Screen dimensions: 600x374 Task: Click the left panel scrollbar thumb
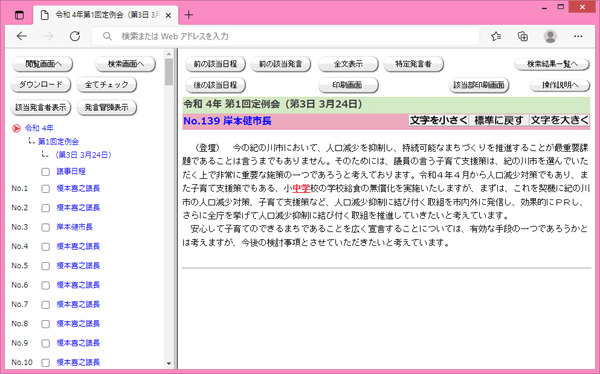169,72
